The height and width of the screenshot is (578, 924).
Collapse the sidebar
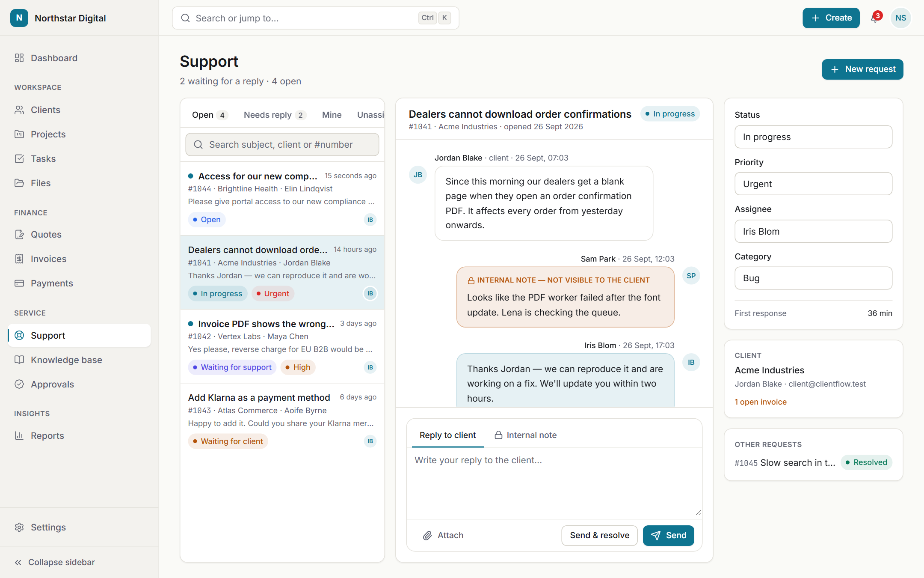tap(55, 562)
